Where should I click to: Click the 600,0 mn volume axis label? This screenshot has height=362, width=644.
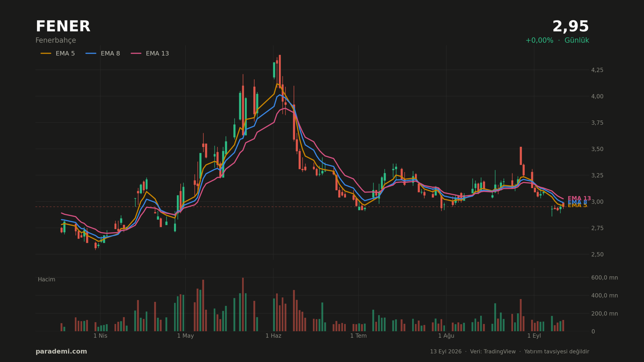tap(604, 278)
